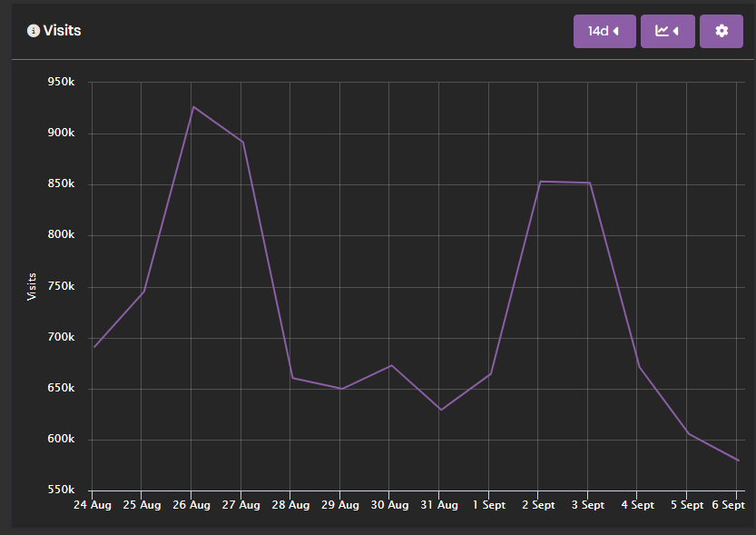Click the 14d period button
Image resolution: width=756 pixels, height=535 pixels.
599,30
